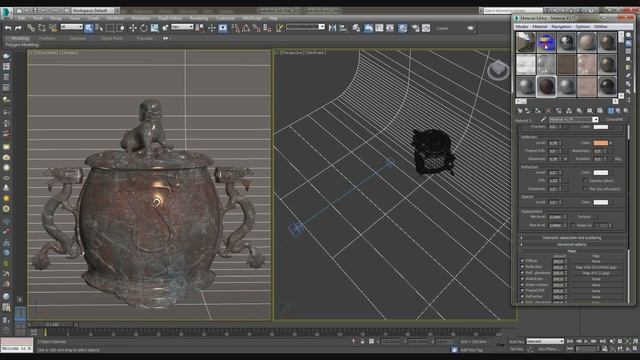Collapse the Maps rollout header
The image size is (640, 360).
(572, 251)
